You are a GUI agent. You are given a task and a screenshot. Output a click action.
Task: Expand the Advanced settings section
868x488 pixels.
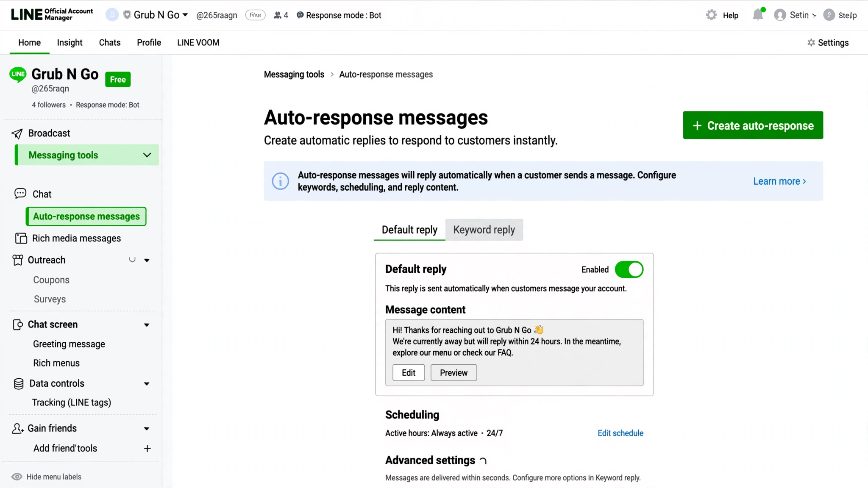pyautogui.click(x=483, y=461)
